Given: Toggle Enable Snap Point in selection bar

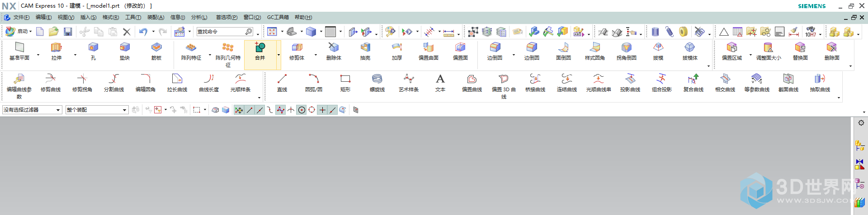Looking at the screenshot, I should (239, 110).
